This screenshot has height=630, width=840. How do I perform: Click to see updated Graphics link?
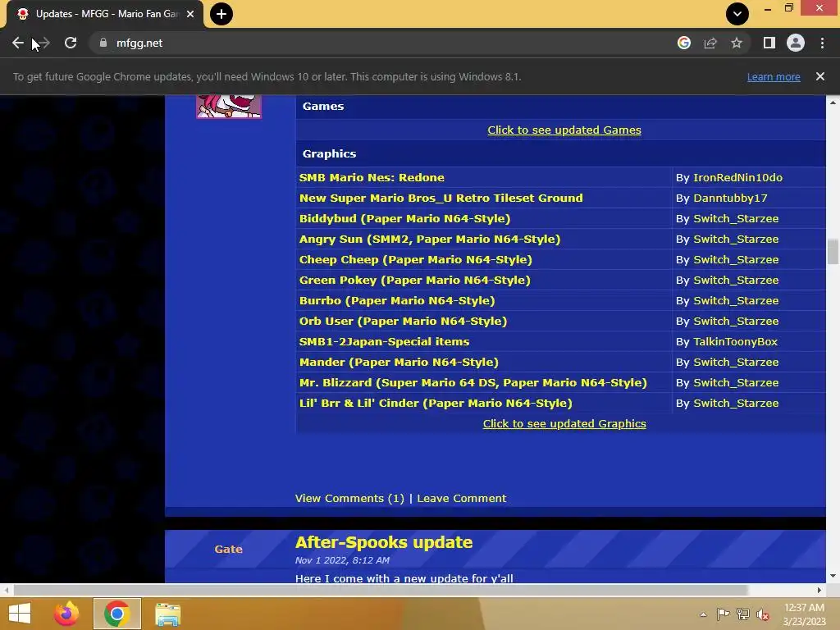564,423
